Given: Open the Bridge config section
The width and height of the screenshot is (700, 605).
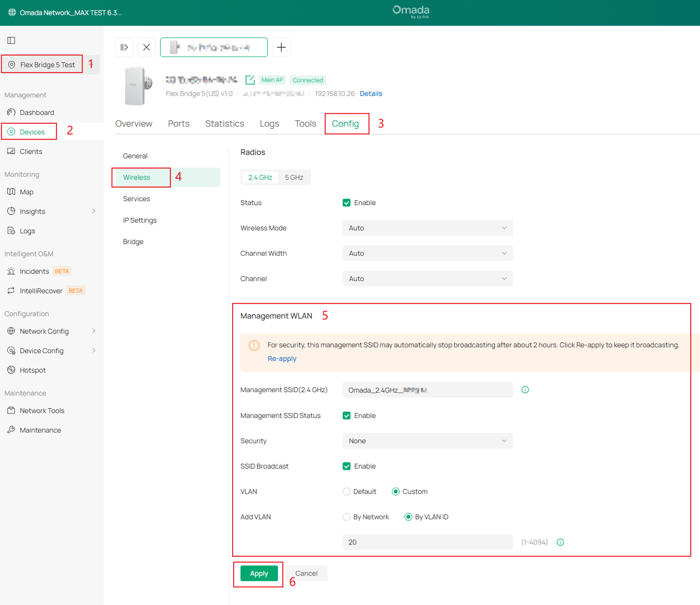Looking at the screenshot, I should (133, 242).
